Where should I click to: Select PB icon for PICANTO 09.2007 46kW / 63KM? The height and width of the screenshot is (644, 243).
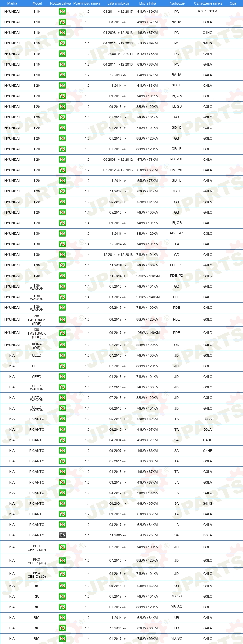point(62,451)
